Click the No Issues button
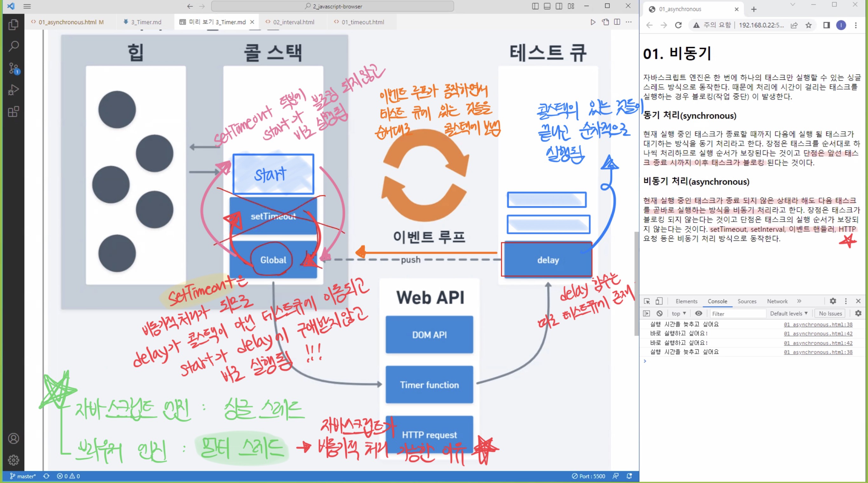Viewport: 868px width, 483px height. pyautogui.click(x=830, y=314)
